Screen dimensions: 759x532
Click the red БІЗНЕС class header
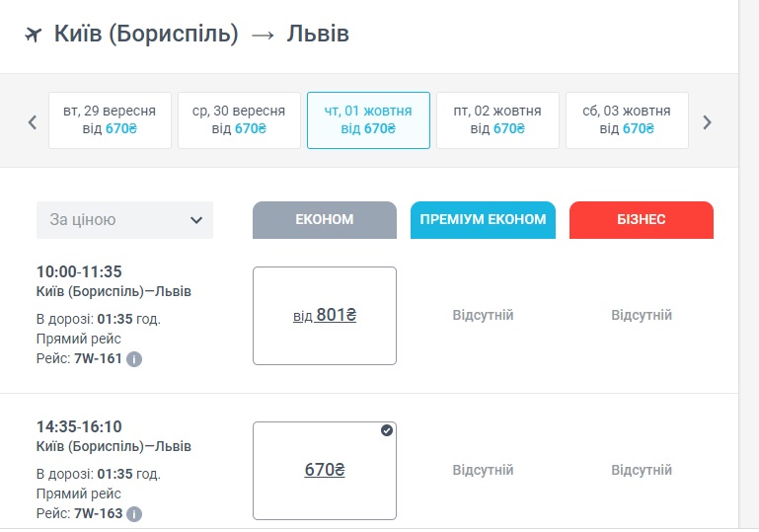click(x=642, y=220)
